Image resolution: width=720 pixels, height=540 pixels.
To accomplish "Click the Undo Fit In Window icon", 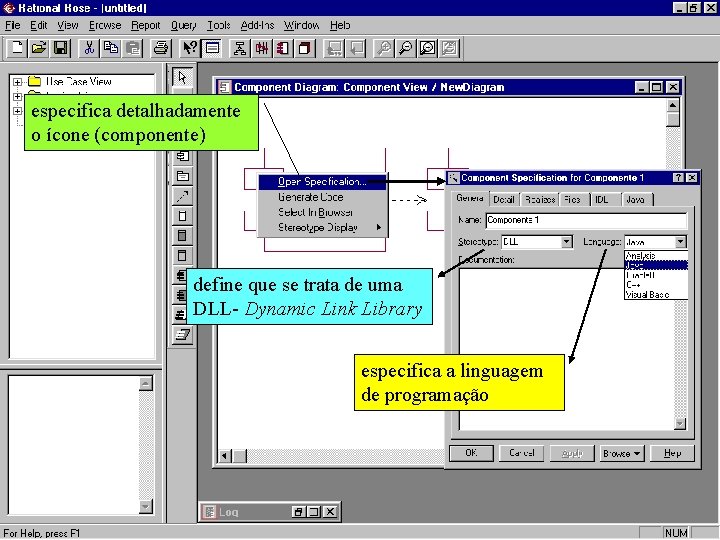I will click(450, 48).
